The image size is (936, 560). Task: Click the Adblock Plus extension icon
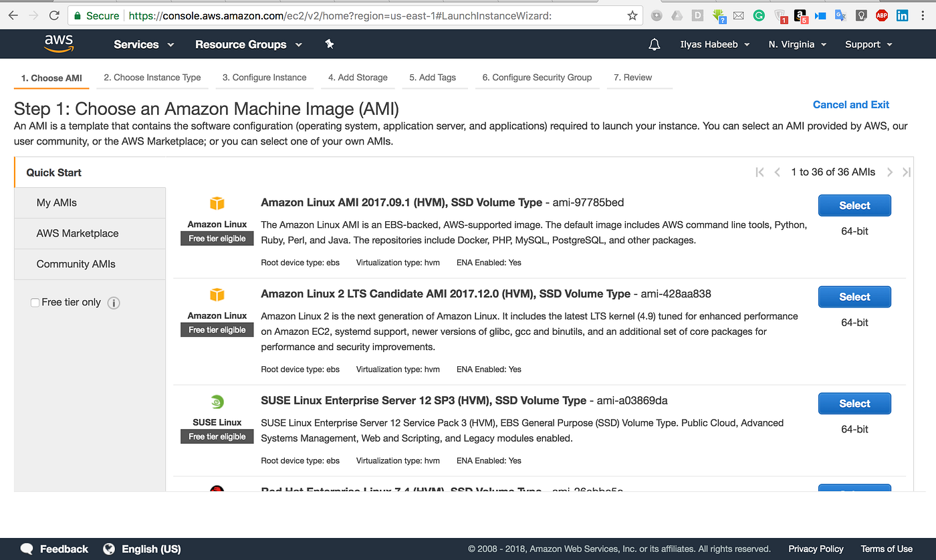click(881, 15)
